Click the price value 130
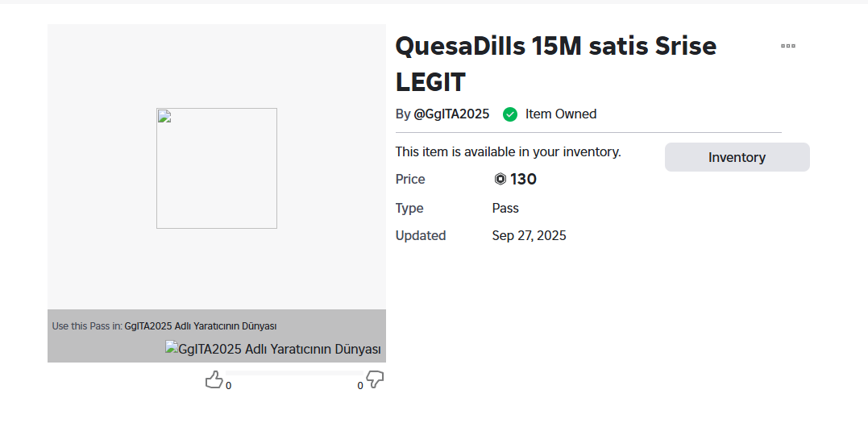The image size is (868, 431). [524, 180]
